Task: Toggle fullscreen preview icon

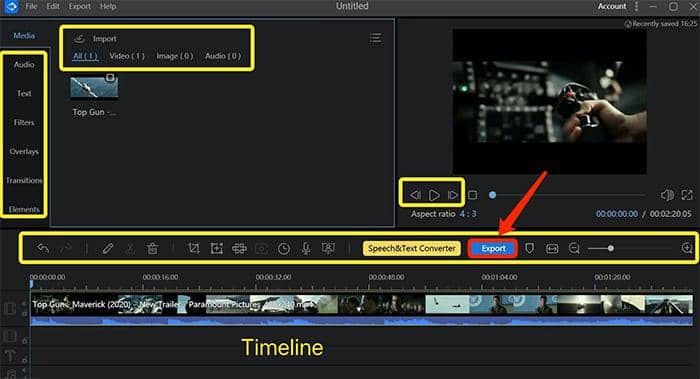Action: [687, 195]
